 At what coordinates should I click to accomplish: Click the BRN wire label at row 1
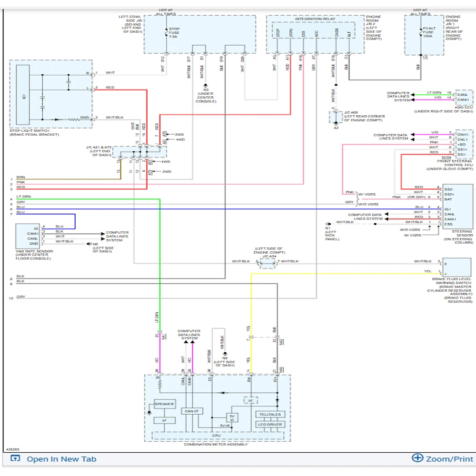tap(20, 177)
